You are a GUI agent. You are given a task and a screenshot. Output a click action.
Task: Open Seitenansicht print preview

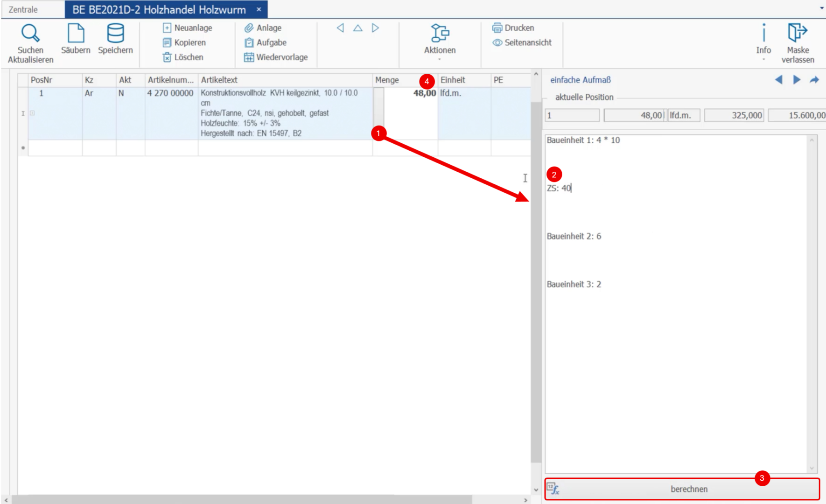[522, 42]
